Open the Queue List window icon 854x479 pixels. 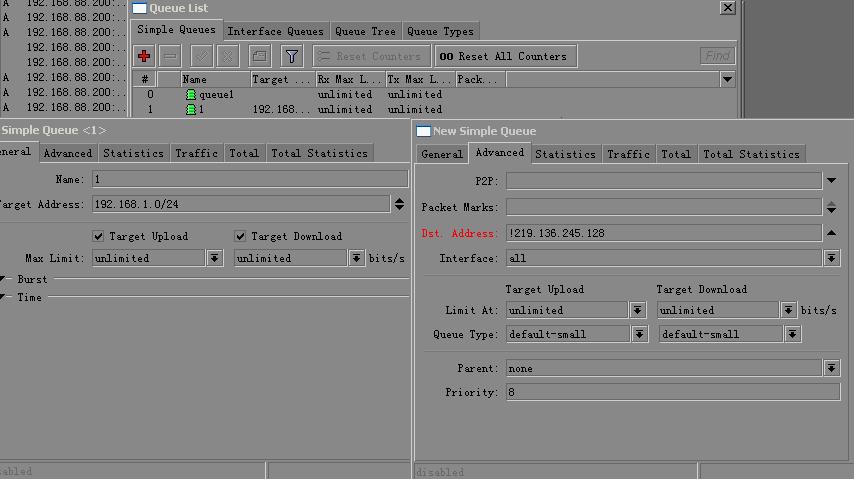(139, 8)
